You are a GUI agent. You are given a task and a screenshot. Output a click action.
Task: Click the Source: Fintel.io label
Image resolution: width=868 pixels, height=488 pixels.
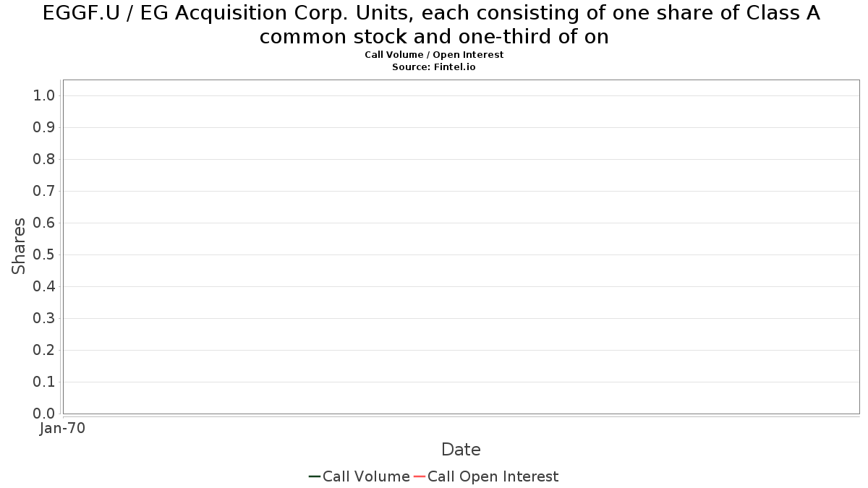click(434, 67)
